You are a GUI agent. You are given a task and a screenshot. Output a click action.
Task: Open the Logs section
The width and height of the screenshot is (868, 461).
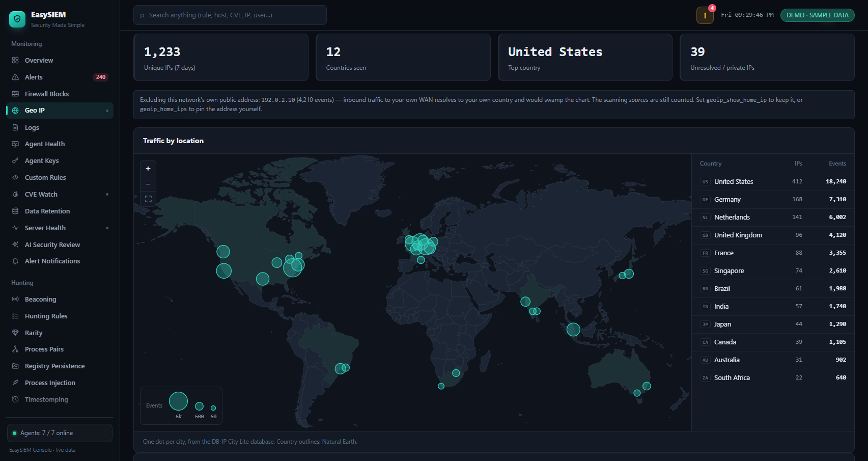60,127
